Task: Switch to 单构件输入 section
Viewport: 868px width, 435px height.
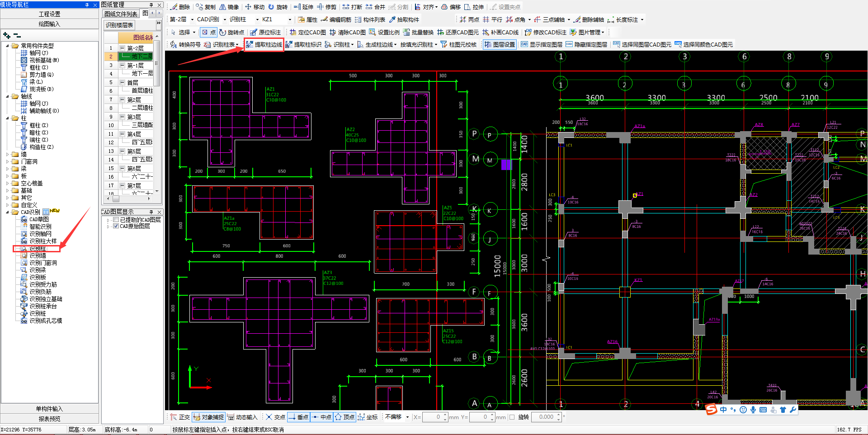Action: 49,409
